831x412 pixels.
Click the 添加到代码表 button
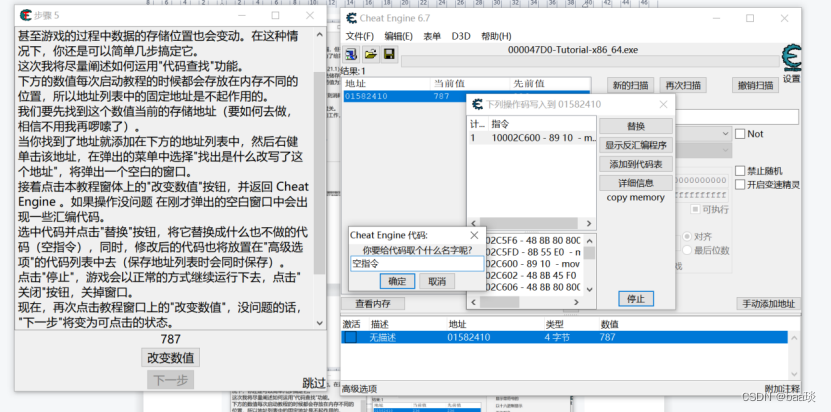tap(636, 164)
